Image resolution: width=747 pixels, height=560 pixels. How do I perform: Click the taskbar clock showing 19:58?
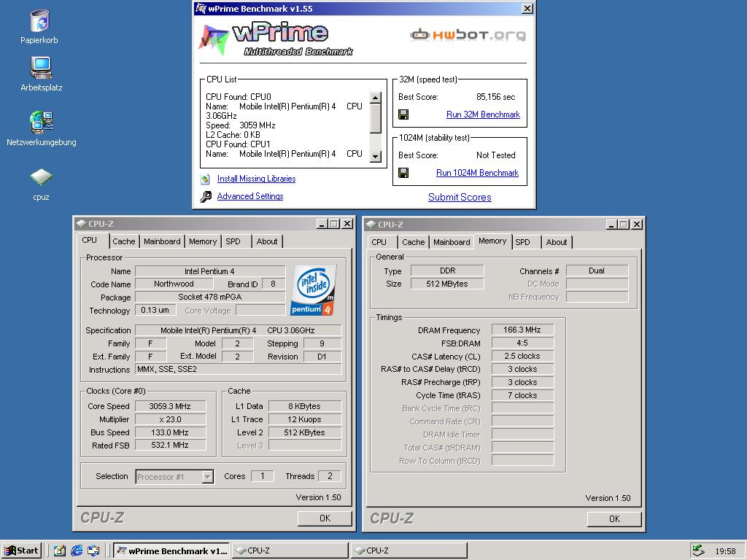tap(725, 551)
